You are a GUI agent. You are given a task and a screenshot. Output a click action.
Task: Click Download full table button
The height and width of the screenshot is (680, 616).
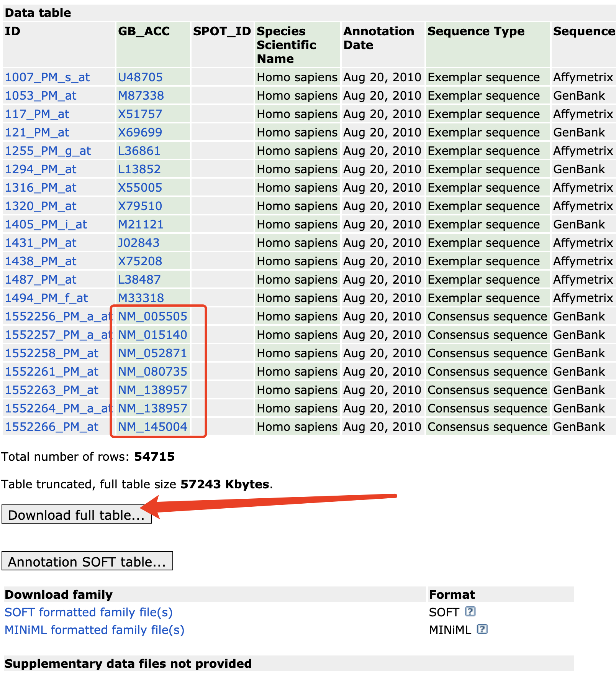click(x=77, y=514)
